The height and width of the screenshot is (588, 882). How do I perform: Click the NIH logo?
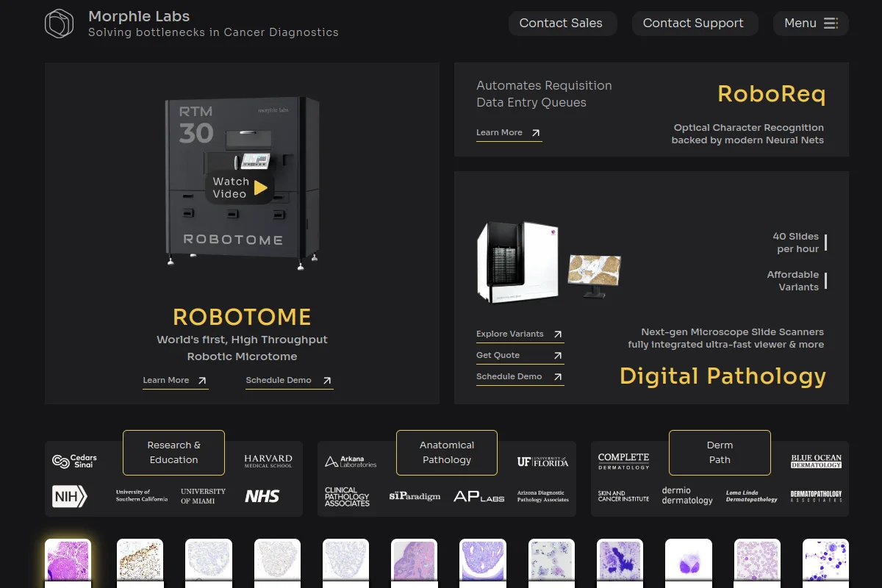coord(70,496)
